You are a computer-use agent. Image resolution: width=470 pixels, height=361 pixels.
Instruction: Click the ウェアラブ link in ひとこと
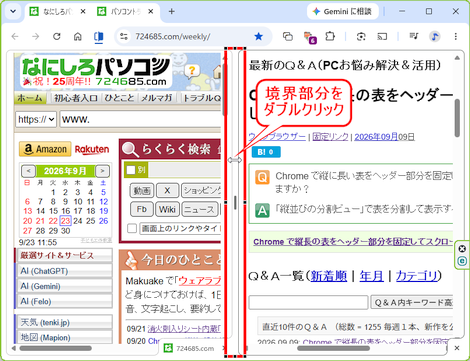[x=200, y=281]
